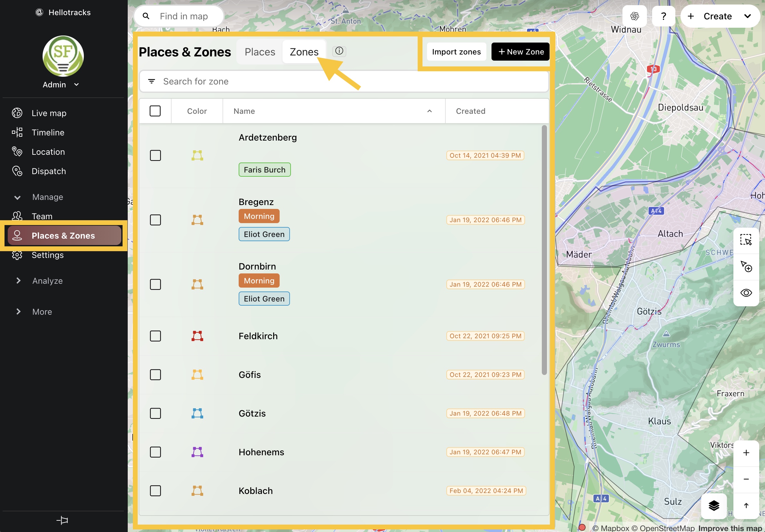Click the Import zones button
Screen dimensions: 765x532
coord(456,52)
